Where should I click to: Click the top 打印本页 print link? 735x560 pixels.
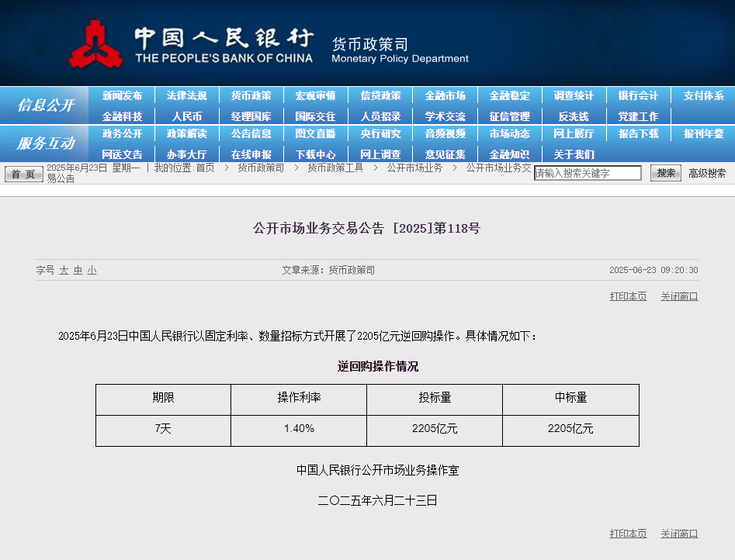click(x=628, y=296)
